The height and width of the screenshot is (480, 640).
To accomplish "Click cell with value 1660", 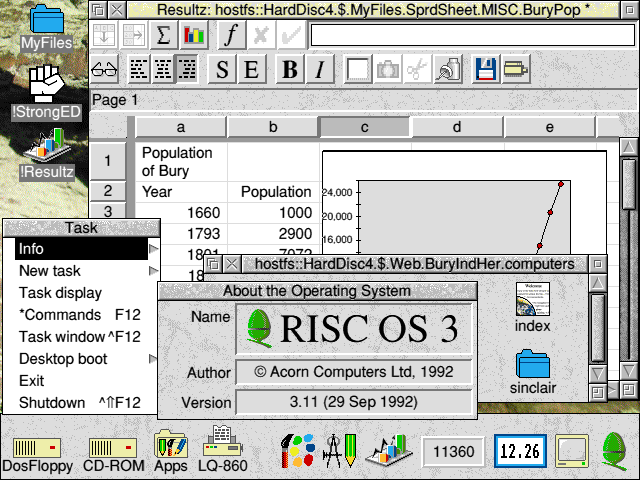I will coord(181,213).
